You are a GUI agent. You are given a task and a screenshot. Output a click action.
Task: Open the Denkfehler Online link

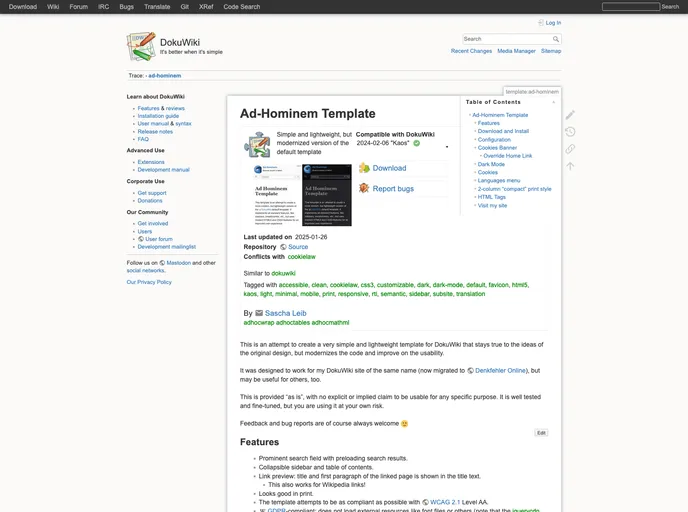click(500, 371)
